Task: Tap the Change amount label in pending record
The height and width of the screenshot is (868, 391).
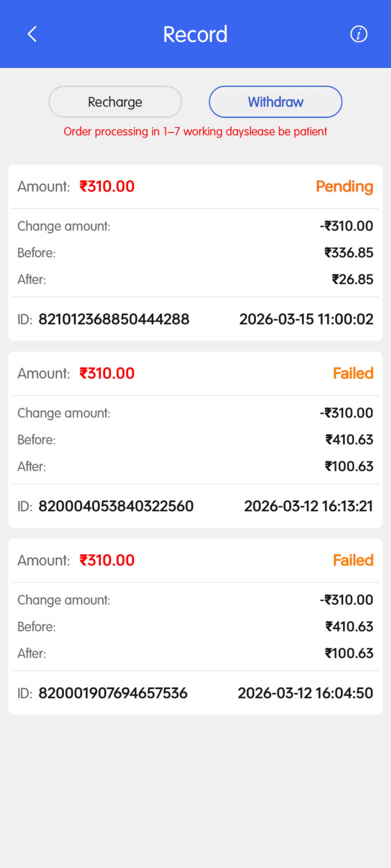Action: pyautogui.click(x=64, y=226)
